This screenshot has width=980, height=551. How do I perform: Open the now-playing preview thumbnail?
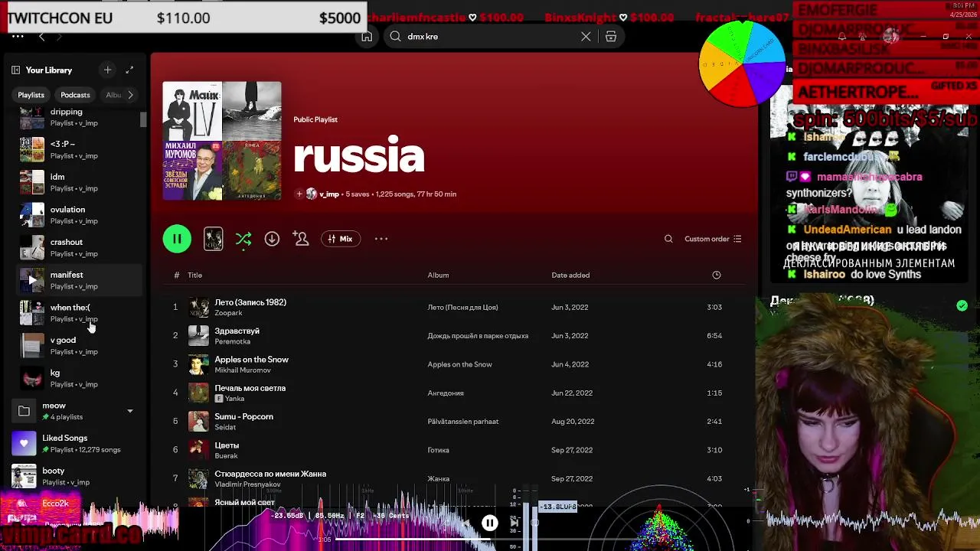tap(214, 239)
